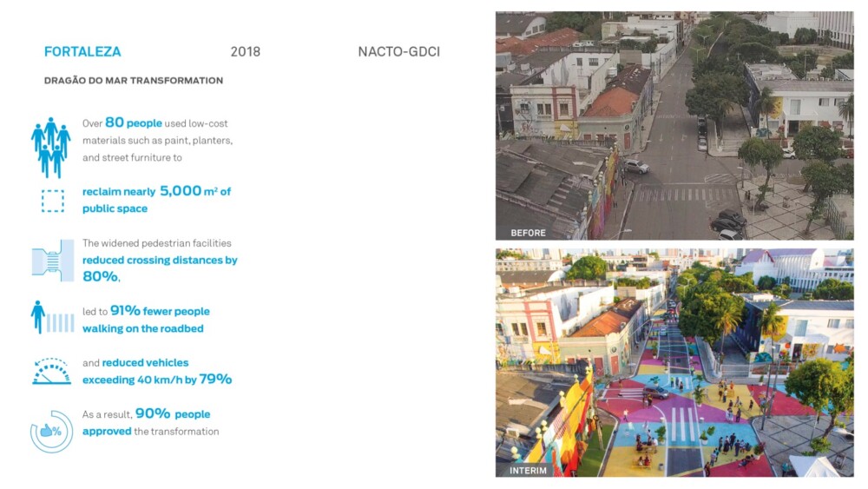Click the '80 people' highlighted text

132,123
